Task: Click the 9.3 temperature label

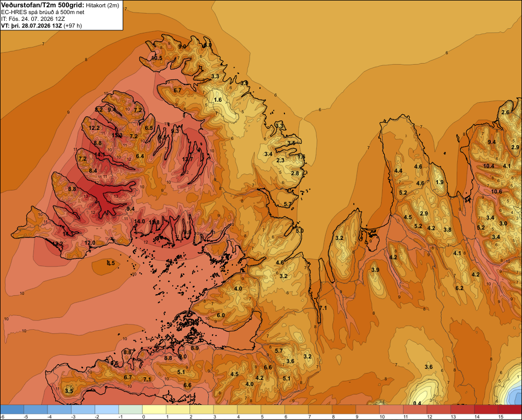Action: [175, 131]
